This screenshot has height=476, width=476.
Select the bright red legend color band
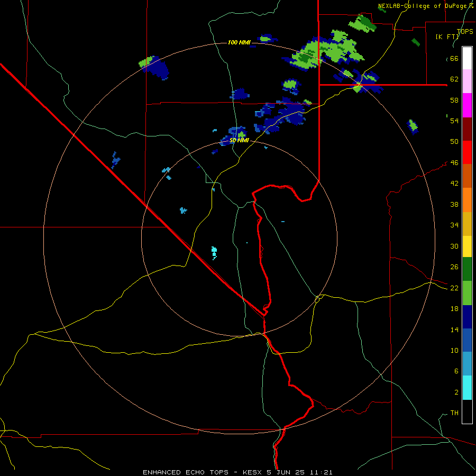pyautogui.click(x=467, y=152)
